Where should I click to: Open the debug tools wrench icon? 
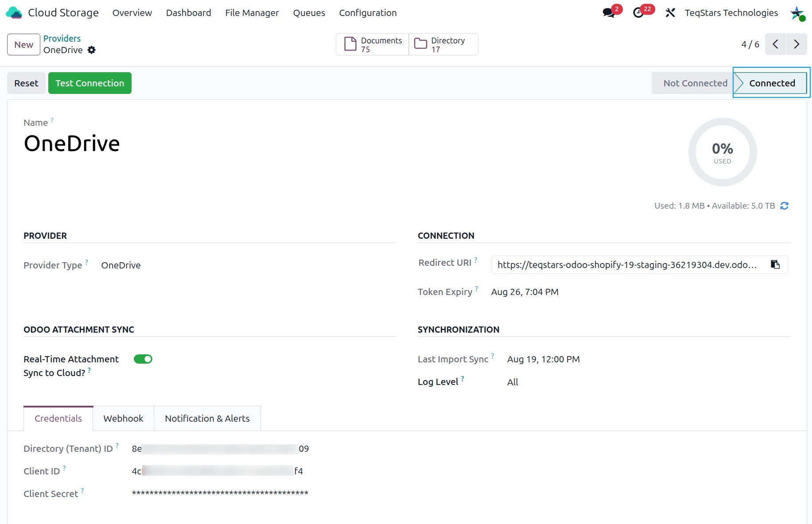click(x=670, y=13)
